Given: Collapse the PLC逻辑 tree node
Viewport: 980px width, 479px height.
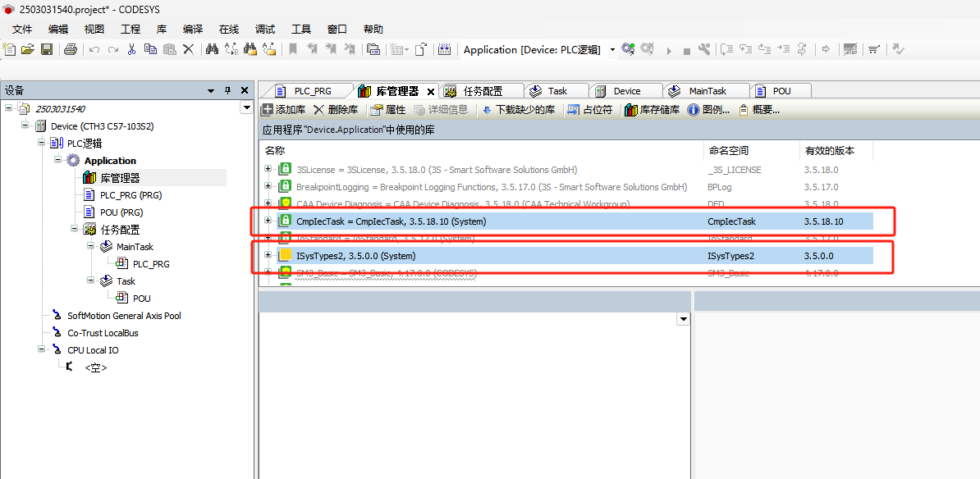Looking at the screenshot, I should pyautogui.click(x=41, y=143).
